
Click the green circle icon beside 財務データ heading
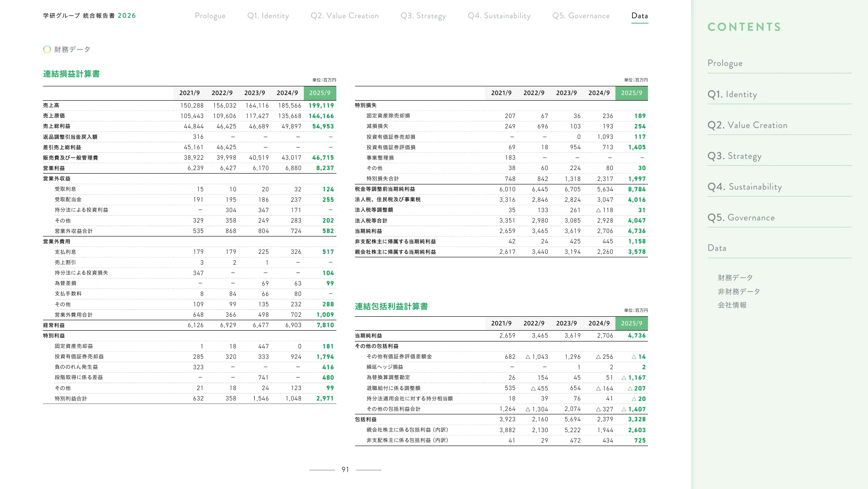(47, 49)
